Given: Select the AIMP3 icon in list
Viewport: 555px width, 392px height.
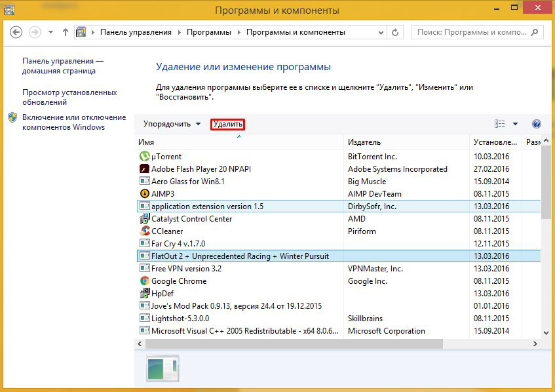Looking at the screenshot, I should [x=145, y=194].
